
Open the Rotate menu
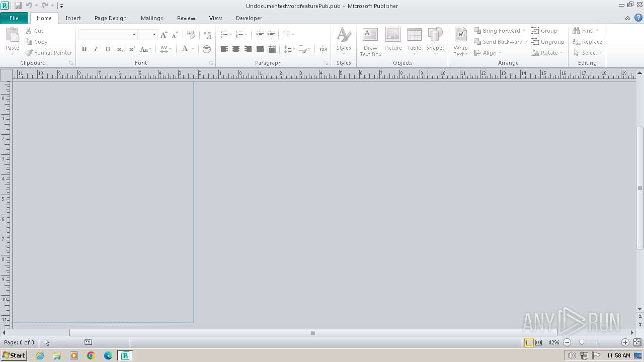pyautogui.click(x=547, y=53)
